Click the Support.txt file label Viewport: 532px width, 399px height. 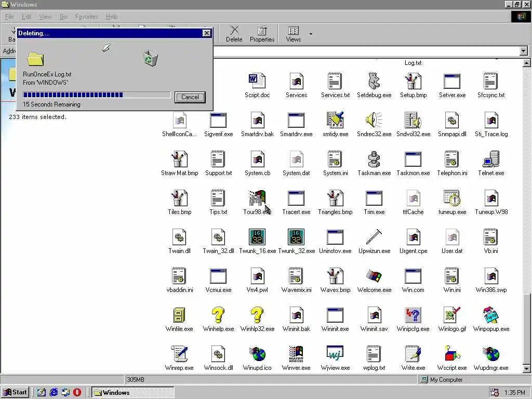point(218,173)
